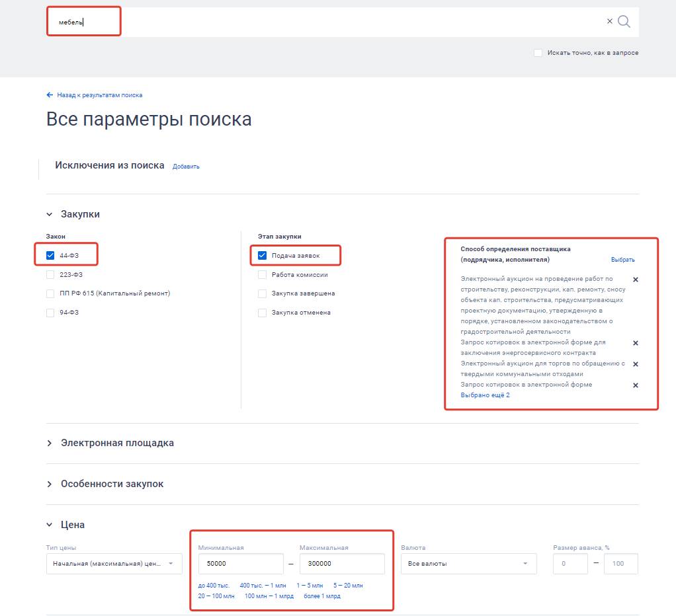
Task: Choose the 1 – 5 млн price range
Action: point(310,586)
